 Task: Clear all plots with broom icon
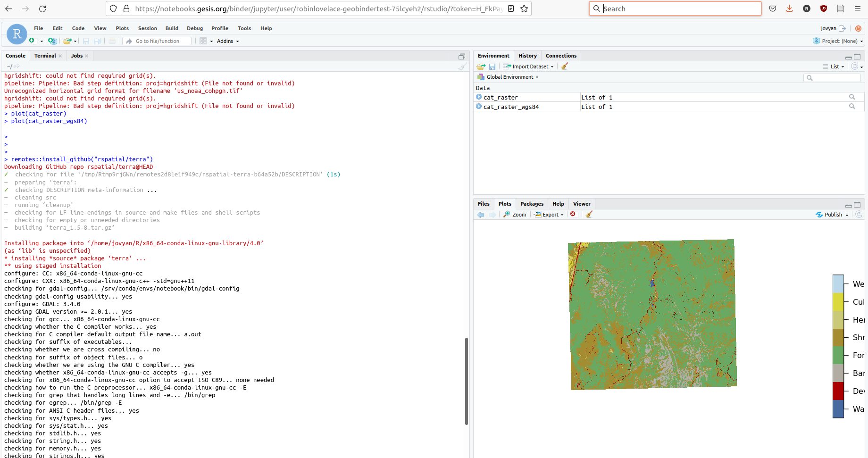point(589,214)
